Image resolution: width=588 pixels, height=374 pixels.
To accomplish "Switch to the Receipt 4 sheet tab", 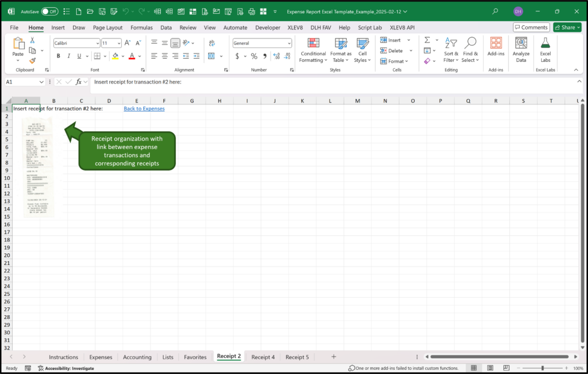I will click(x=263, y=357).
